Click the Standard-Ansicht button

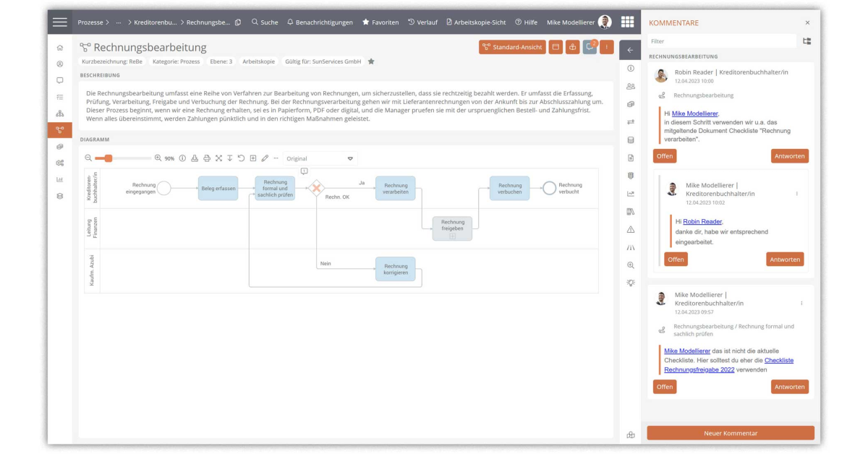click(512, 47)
